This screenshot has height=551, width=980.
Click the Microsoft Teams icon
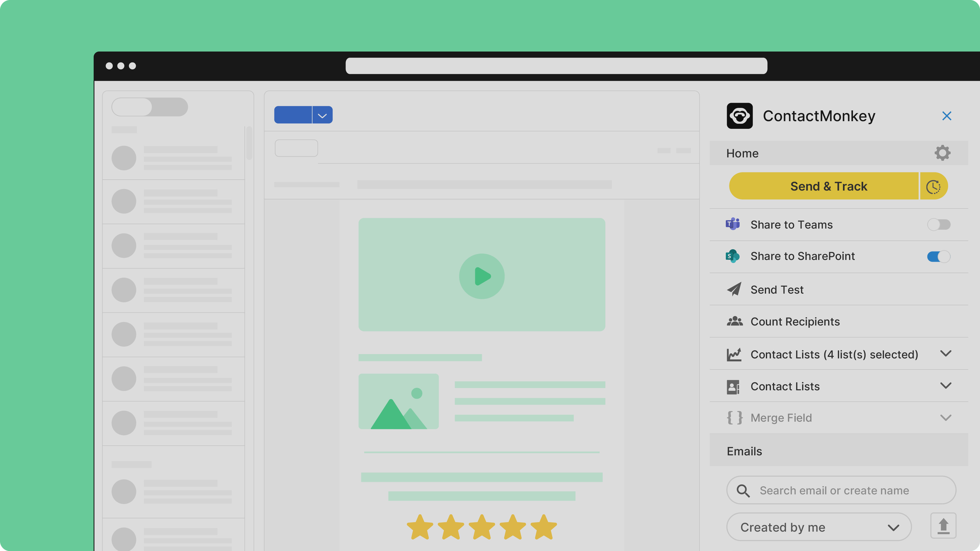[x=733, y=224]
